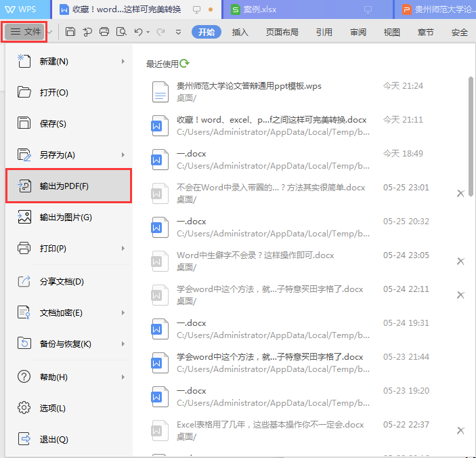Select 帮助(H) menu item
Screen dimensions: 476x458
click(68, 377)
